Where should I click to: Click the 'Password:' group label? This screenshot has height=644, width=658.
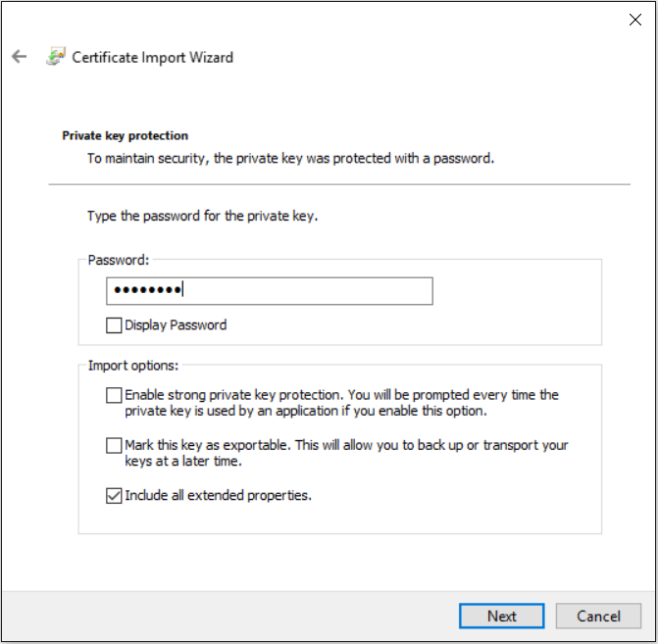pyautogui.click(x=116, y=260)
